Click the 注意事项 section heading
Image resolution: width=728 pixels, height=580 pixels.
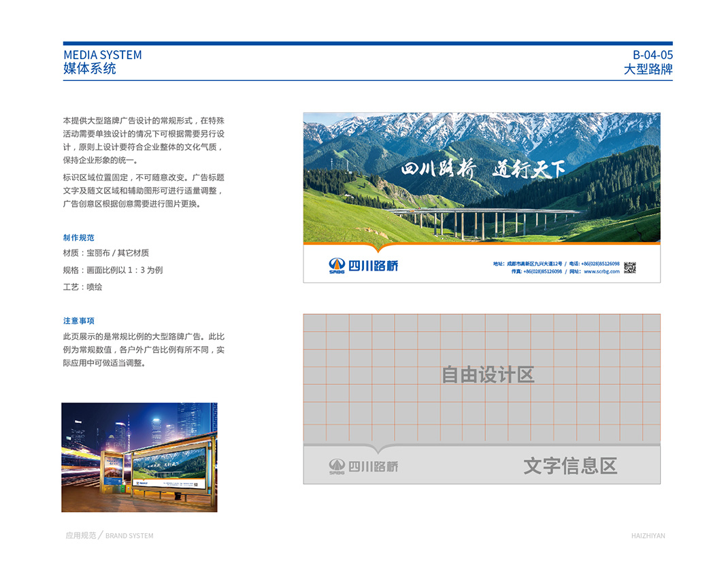(x=78, y=321)
